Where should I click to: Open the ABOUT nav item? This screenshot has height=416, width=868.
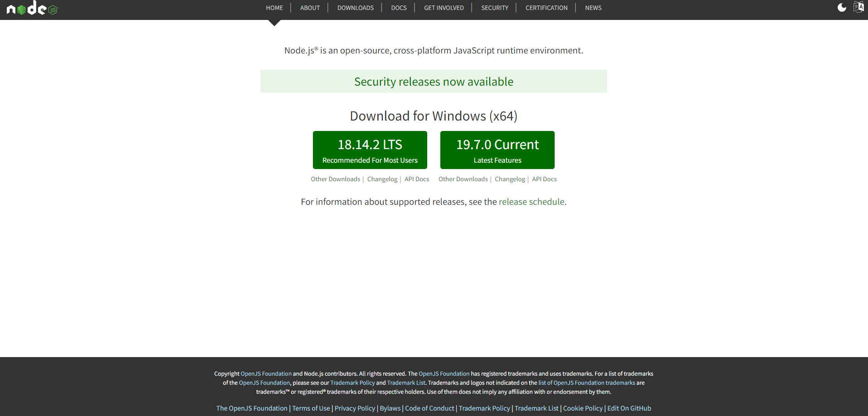pos(310,8)
